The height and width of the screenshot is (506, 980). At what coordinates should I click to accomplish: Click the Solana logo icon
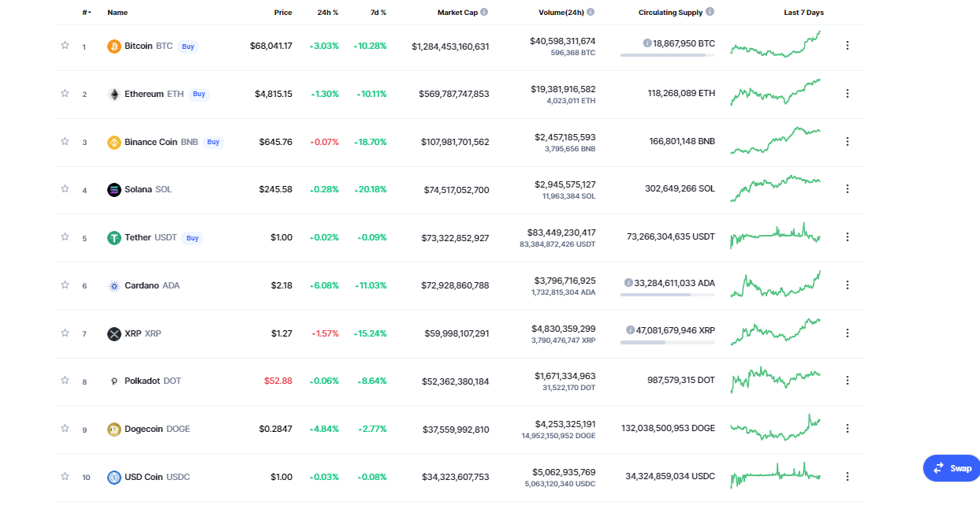114,190
